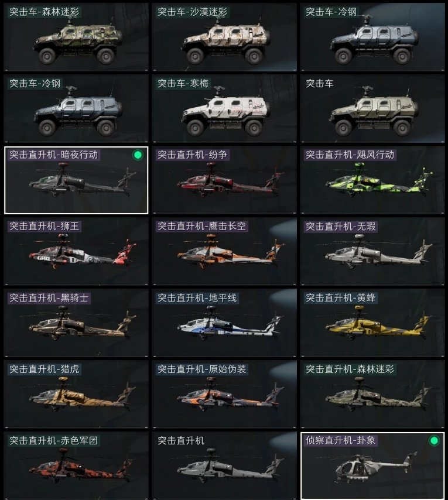The height and width of the screenshot is (500, 448).
Task: Select the default 突击直升机 skin
Action: [x=224, y=465]
